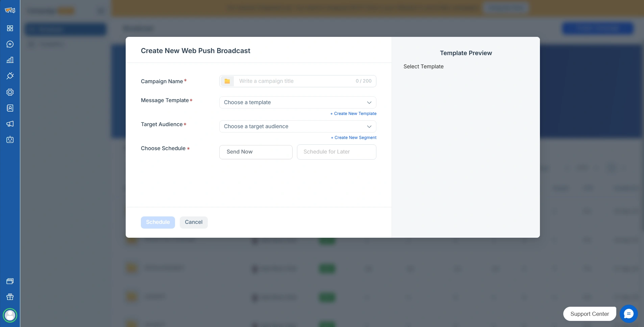Click the gift rewards icon
The width and height of the screenshot is (644, 327).
tap(10, 297)
